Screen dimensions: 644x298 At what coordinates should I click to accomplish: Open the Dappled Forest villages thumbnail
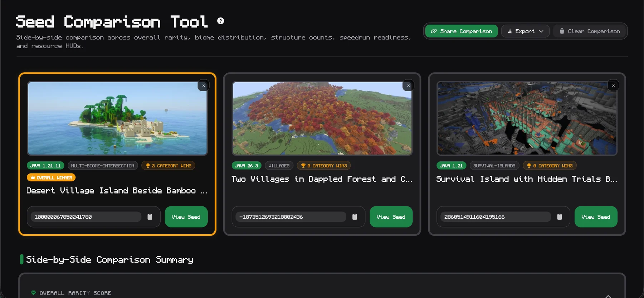pyautogui.click(x=322, y=118)
